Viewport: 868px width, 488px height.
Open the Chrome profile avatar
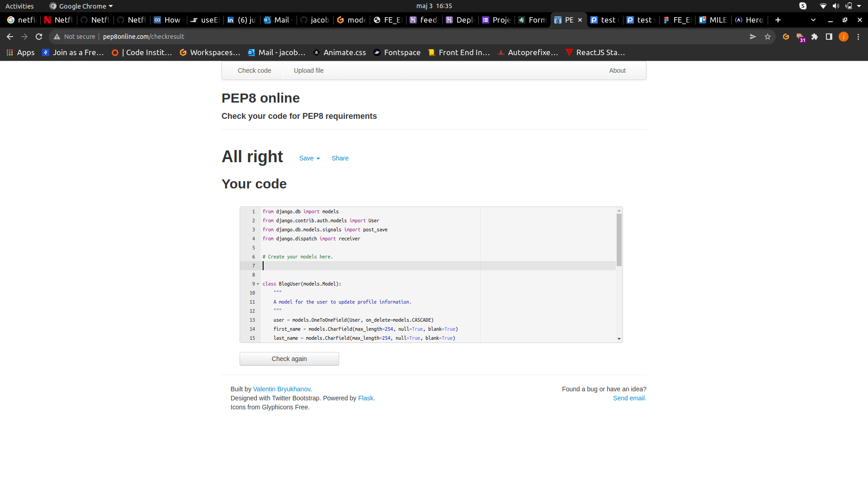844,37
